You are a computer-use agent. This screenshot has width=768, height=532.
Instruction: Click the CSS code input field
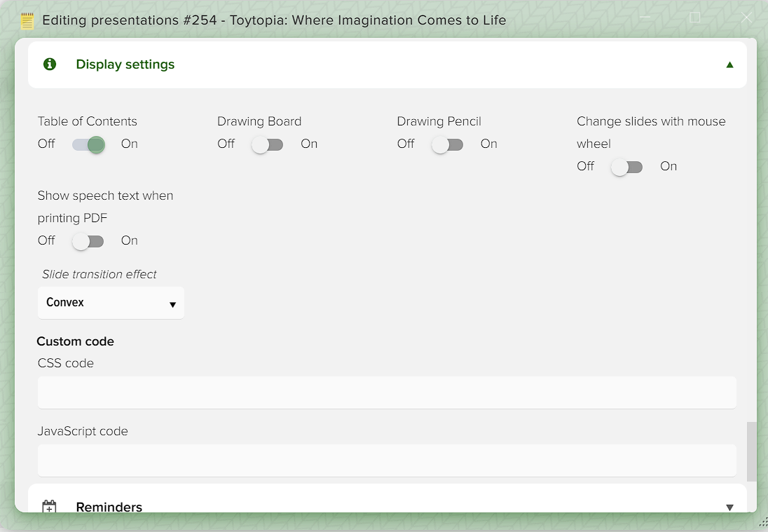(387, 393)
